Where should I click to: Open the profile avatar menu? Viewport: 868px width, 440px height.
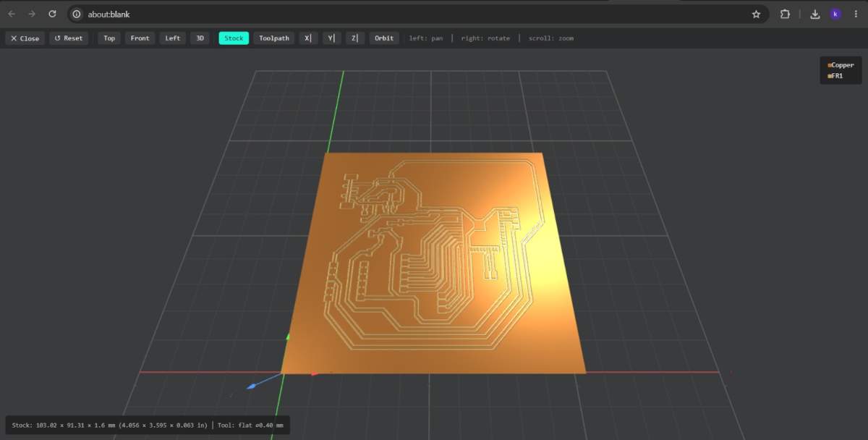pos(835,14)
